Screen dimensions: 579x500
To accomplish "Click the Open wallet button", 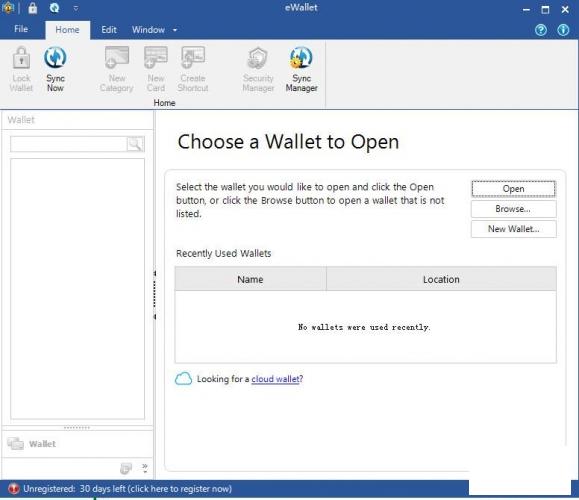I will (x=513, y=189).
